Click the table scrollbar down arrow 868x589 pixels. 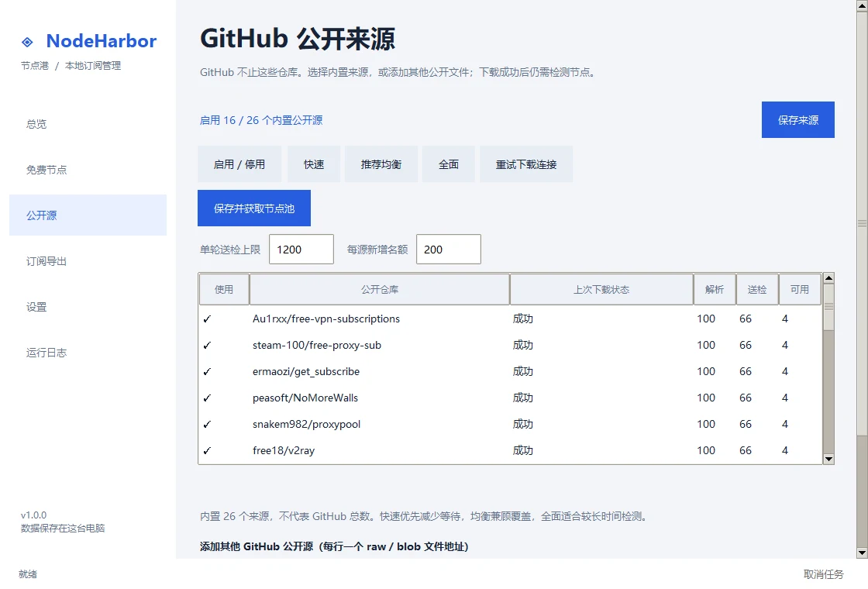pos(828,459)
